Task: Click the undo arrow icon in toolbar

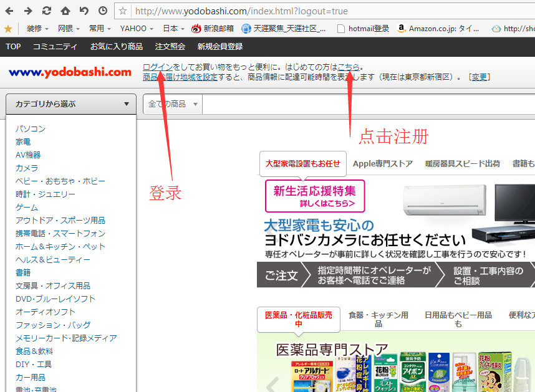Action: (x=84, y=11)
